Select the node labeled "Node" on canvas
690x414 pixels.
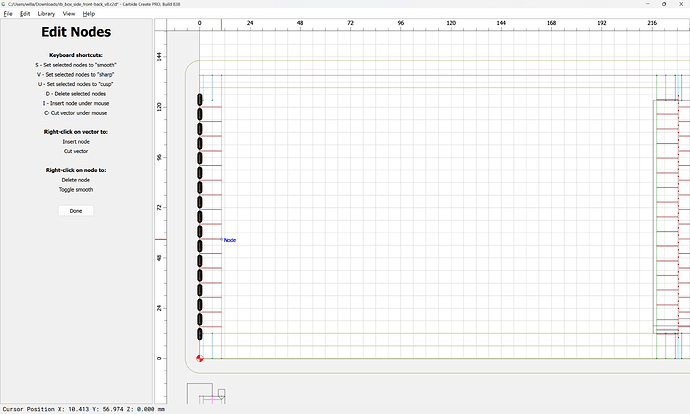(x=222, y=239)
